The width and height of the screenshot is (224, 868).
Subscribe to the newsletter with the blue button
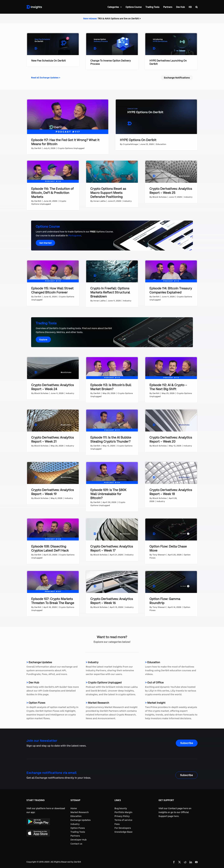coord(187,743)
